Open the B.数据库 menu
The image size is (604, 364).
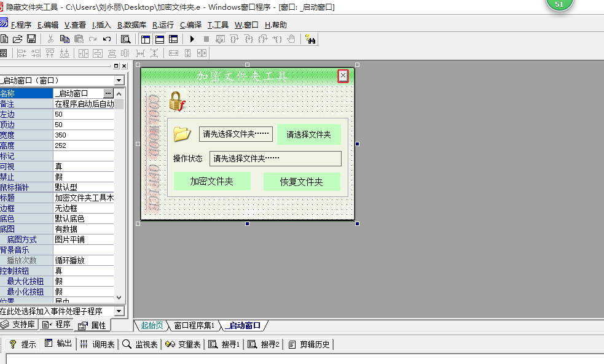131,25
